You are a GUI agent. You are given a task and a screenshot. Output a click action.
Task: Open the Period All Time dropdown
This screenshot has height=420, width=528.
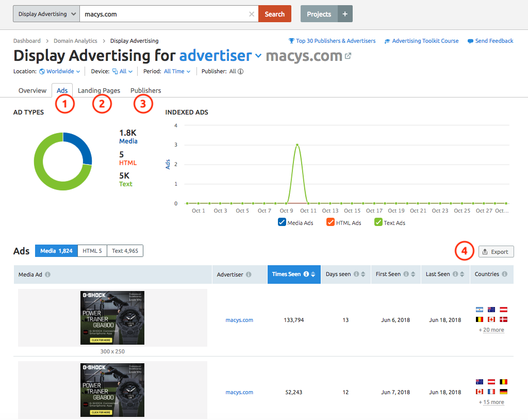coord(177,71)
